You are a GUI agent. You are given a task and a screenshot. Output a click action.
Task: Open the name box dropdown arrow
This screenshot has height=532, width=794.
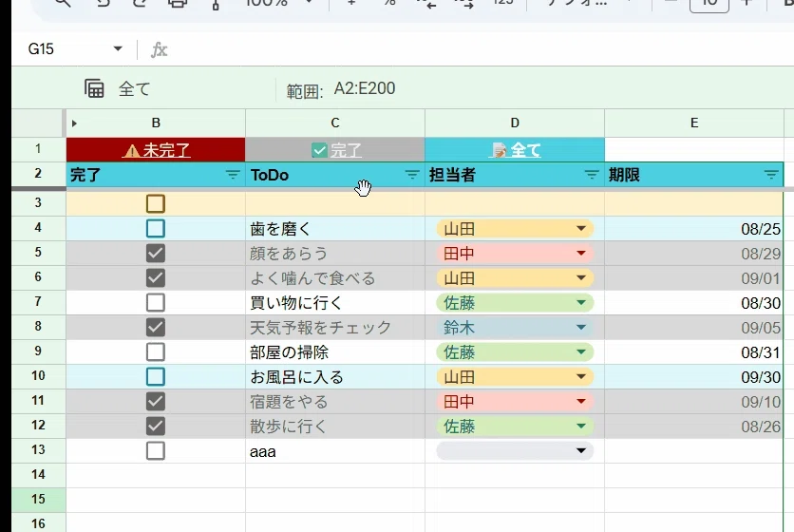(118, 48)
